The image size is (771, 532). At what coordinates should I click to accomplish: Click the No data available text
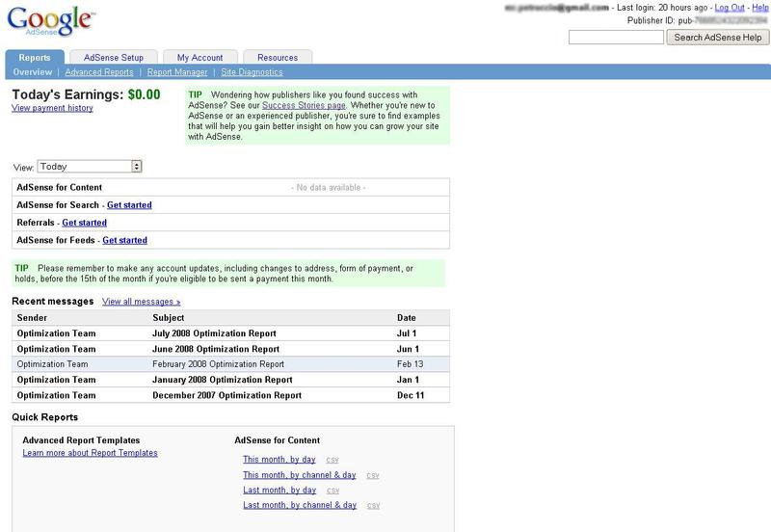coord(329,187)
